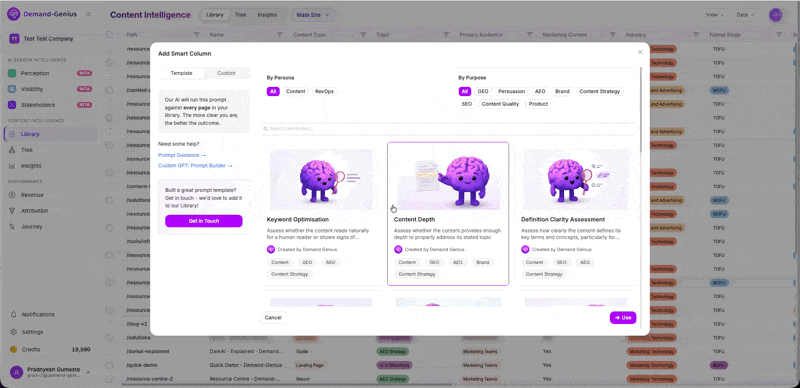Open Custom GPT: Prompt Builder link
This screenshot has width=800, height=388.
(195, 165)
